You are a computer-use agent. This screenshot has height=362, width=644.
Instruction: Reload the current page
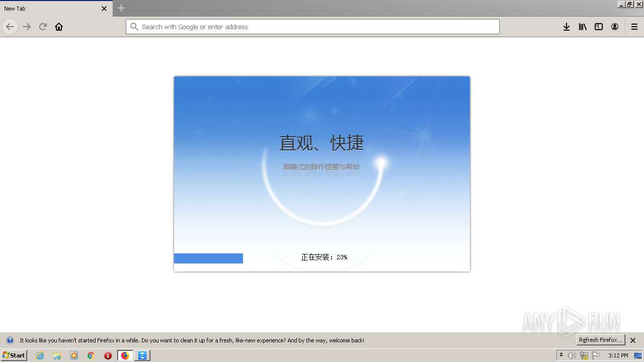pos(43,27)
